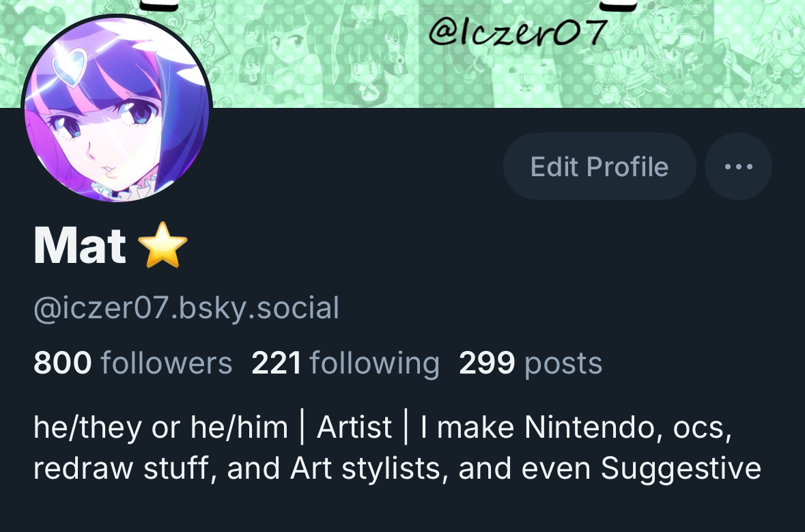The image size is (805, 532).
Task: Click the @Iczer07 signature in banner
Action: tap(518, 31)
